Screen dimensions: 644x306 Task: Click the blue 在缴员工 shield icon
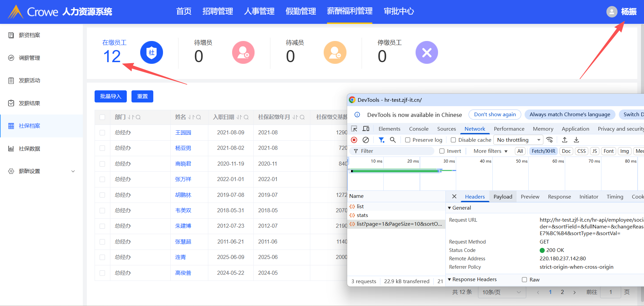click(151, 52)
